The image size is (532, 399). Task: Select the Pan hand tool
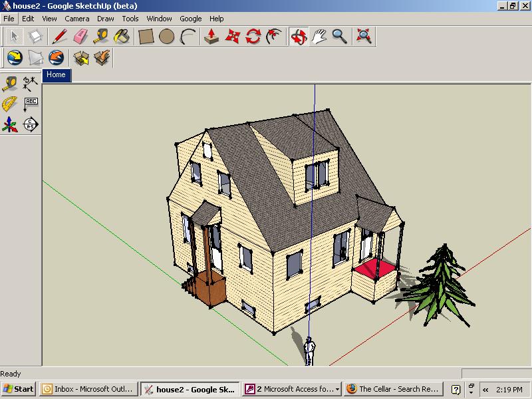point(319,37)
